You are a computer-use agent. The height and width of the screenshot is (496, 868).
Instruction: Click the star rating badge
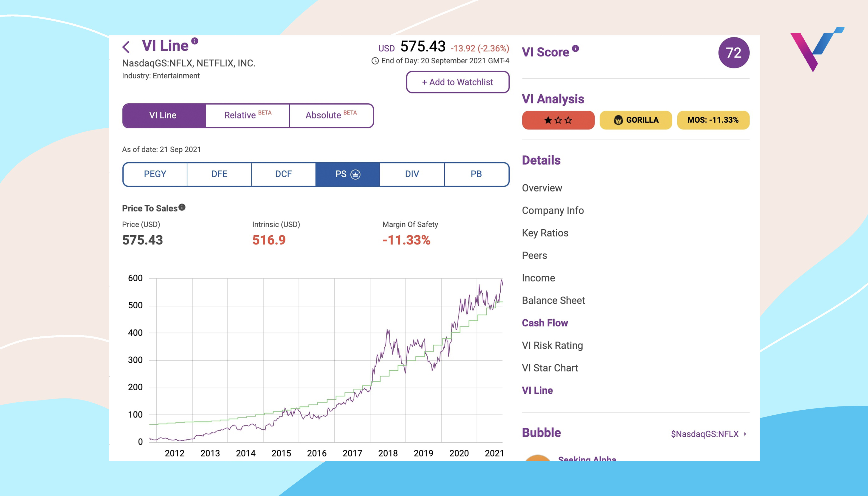click(558, 120)
